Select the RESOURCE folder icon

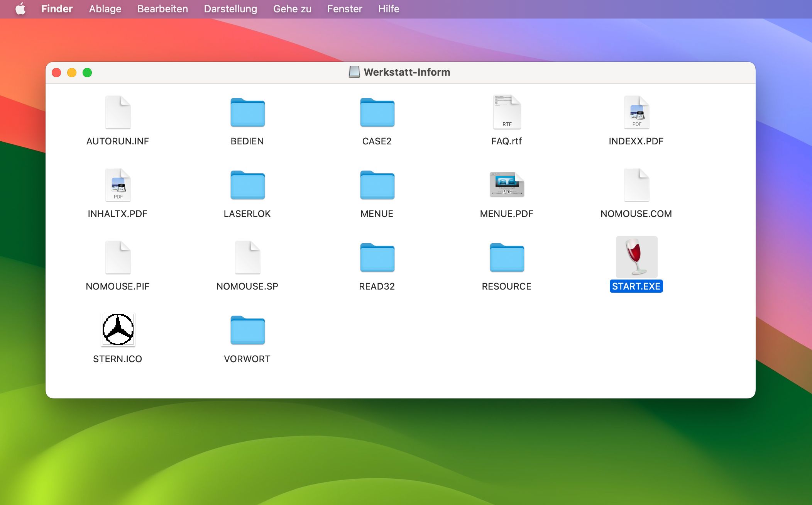[x=507, y=258]
